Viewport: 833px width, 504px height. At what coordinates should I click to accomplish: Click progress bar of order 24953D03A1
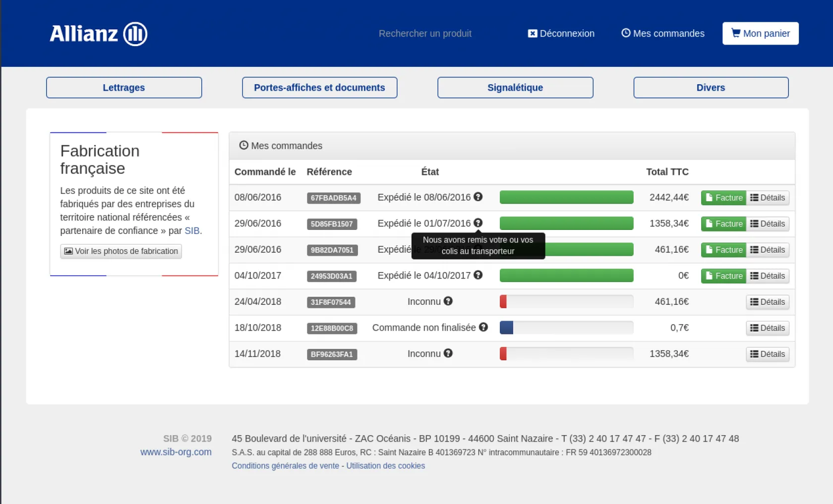coord(566,276)
